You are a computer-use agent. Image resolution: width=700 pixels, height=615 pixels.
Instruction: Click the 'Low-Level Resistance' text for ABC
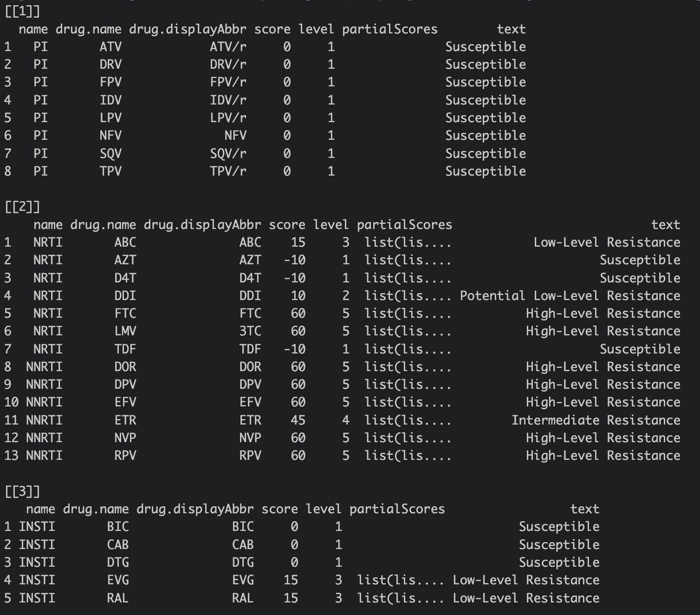(x=607, y=242)
